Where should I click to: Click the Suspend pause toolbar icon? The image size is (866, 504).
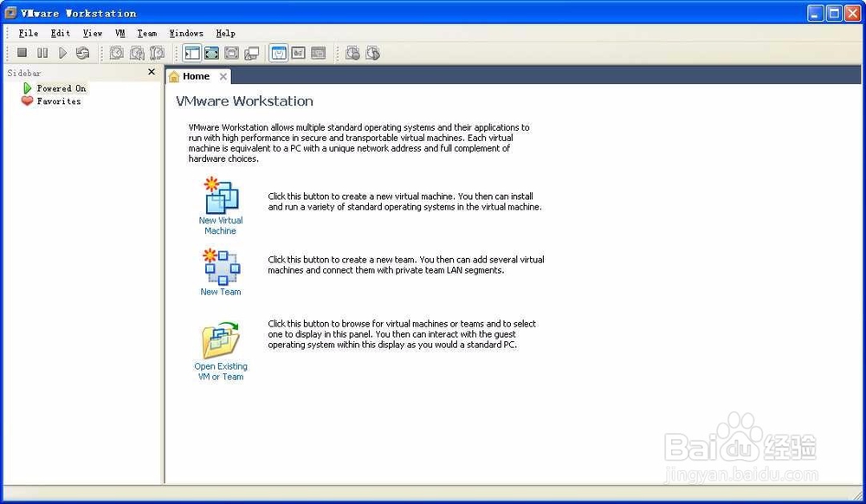(42, 53)
